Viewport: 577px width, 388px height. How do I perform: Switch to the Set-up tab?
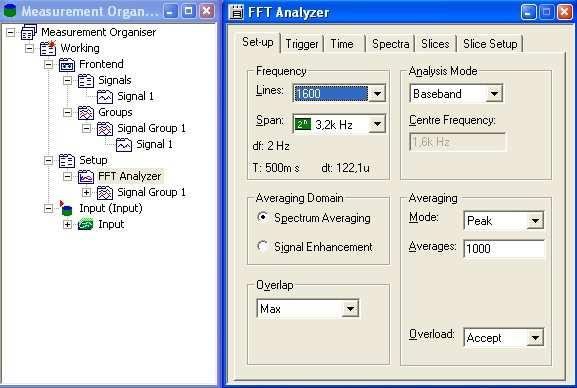click(x=258, y=43)
